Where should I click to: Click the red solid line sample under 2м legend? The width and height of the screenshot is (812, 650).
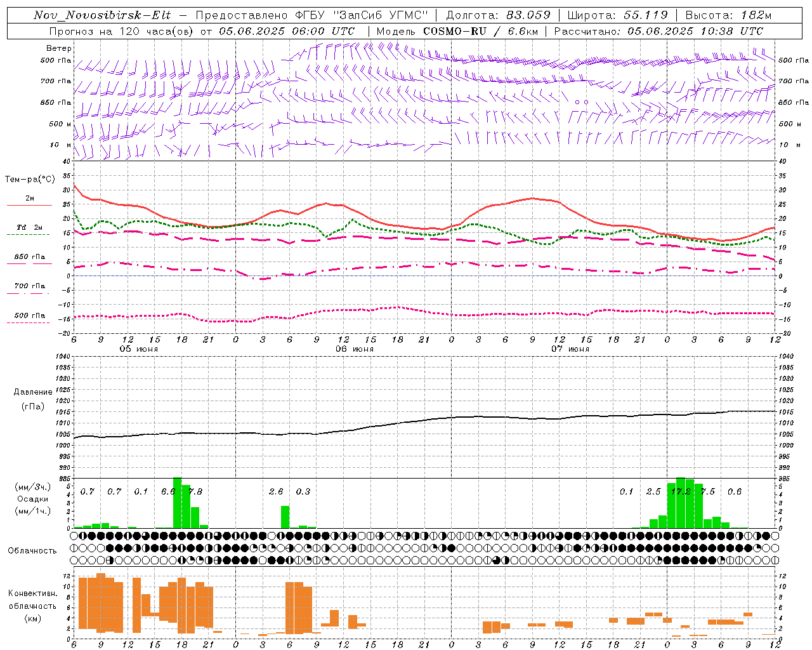coord(29,205)
